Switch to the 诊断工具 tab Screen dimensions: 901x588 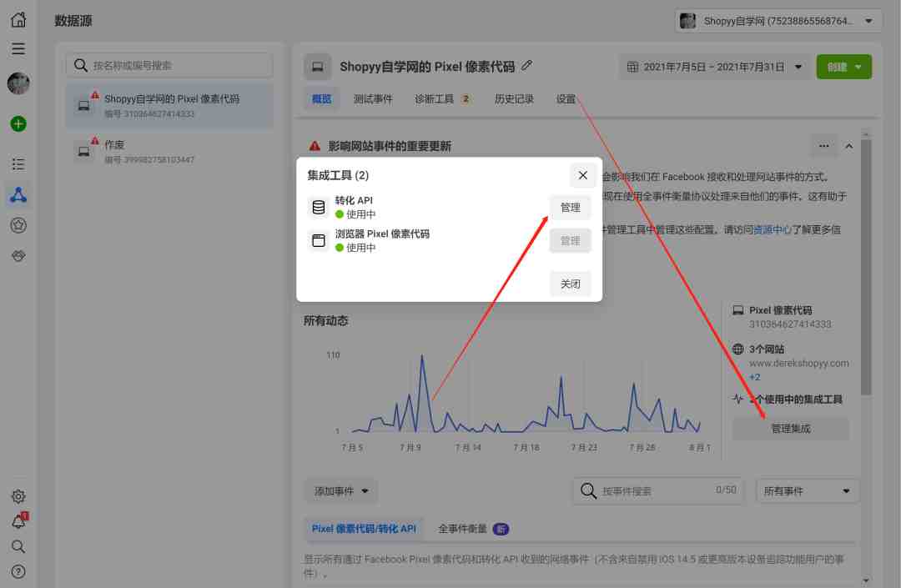(442, 98)
